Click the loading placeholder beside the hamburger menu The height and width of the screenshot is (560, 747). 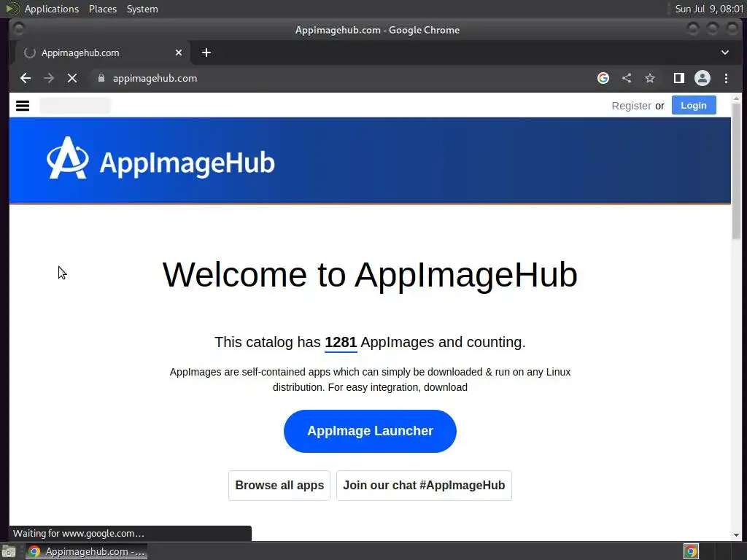[75, 105]
